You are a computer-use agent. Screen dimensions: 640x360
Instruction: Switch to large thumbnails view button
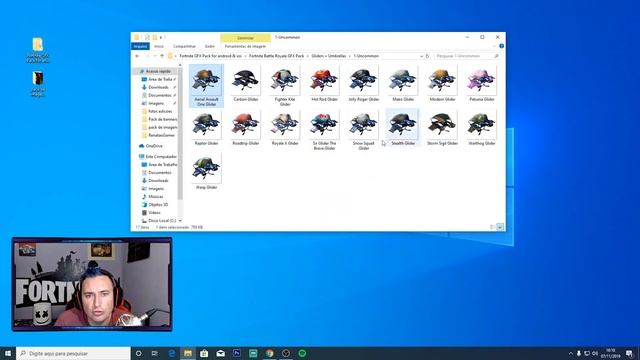[500, 227]
